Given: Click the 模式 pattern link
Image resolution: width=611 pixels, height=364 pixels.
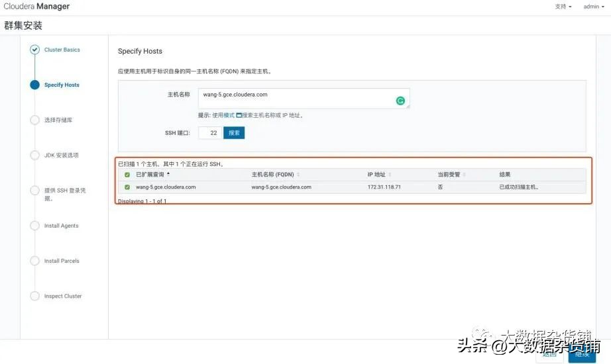Looking at the screenshot, I should click(229, 115).
